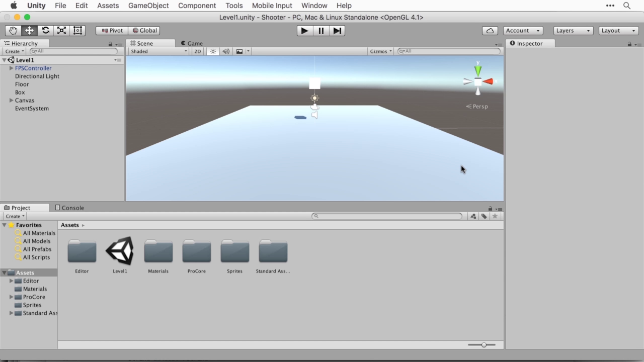Collapse the Level1 scene in Hierarchy

click(5, 60)
